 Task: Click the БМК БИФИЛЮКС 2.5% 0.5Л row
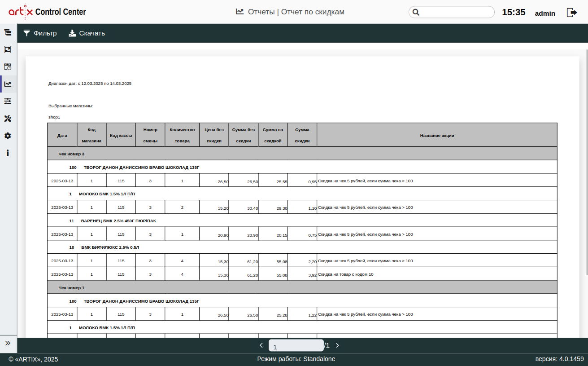(302, 247)
